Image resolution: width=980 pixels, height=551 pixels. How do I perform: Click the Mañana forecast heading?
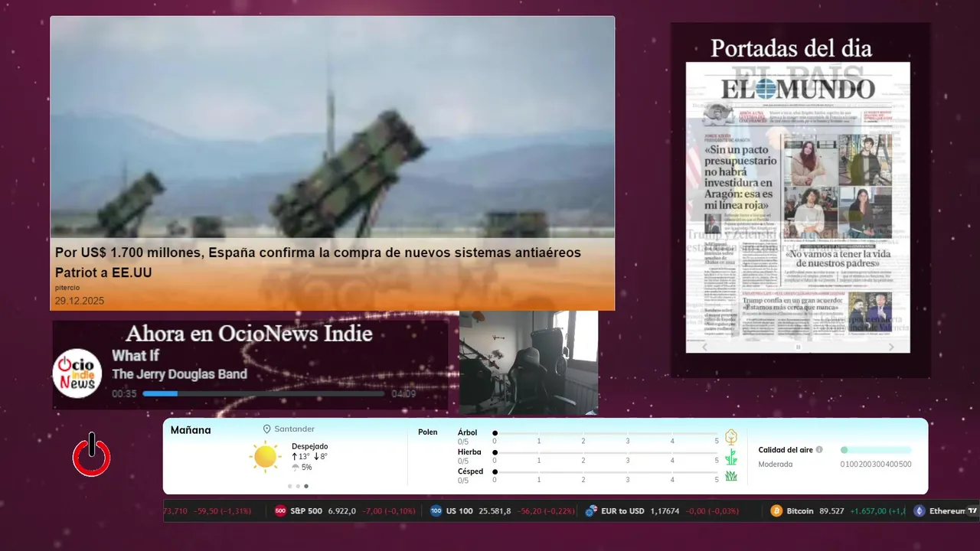click(191, 430)
